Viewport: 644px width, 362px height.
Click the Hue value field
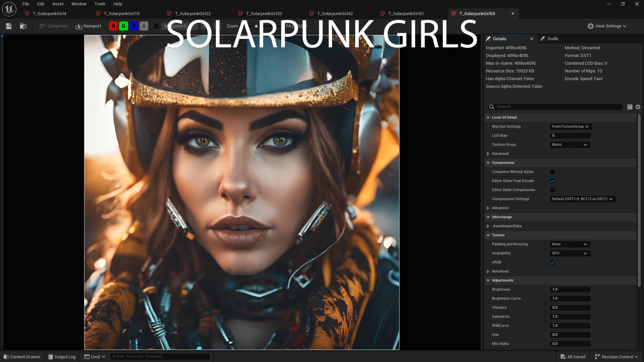[570, 335]
